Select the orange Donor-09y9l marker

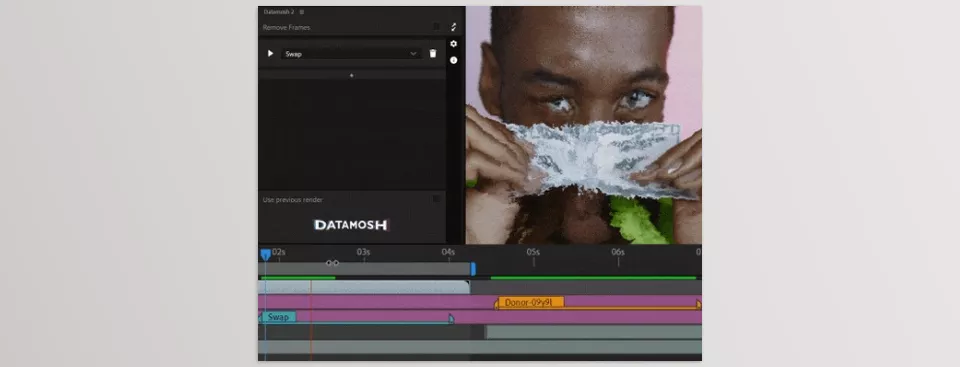[x=531, y=302]
